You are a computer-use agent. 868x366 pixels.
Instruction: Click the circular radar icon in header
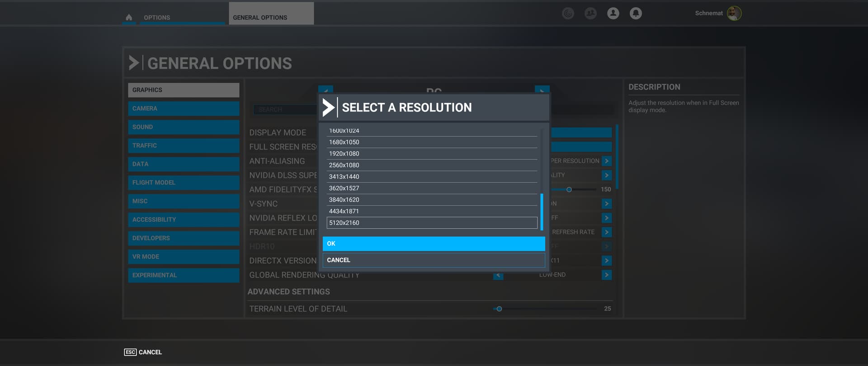point(568,14)
